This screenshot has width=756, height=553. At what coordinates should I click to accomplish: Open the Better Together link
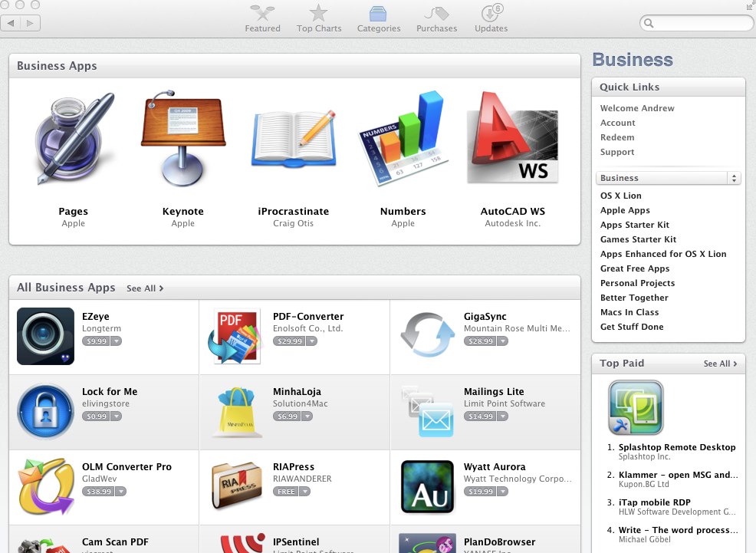coord(635,298)
